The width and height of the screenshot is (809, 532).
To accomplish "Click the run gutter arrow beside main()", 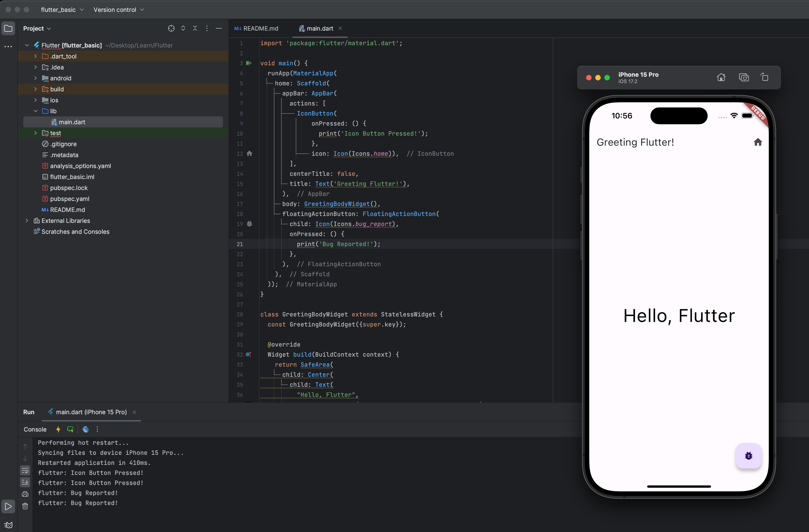I will [249, 63].
